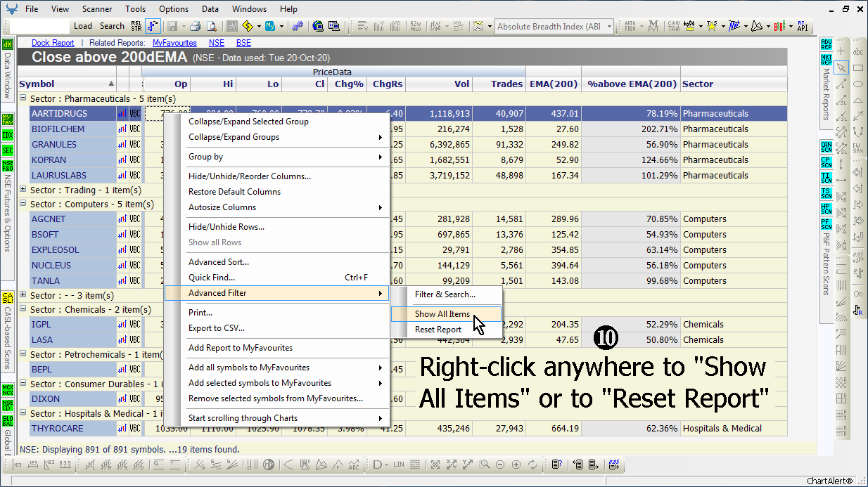Open the TS SCN scan icon

click(826, 193)
